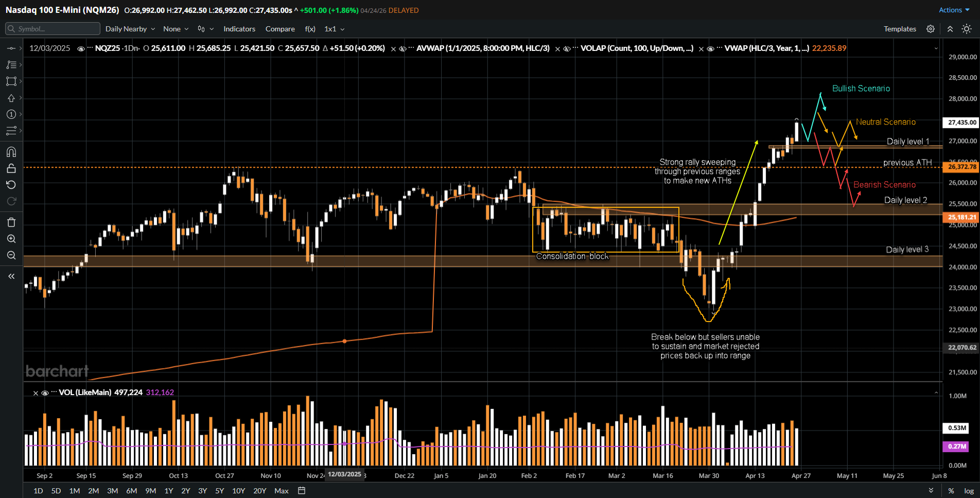Open the None dropdown in toolbar
Image resolution: width=980 pixels, height=498 pixels.
click(x=176, y=29)
